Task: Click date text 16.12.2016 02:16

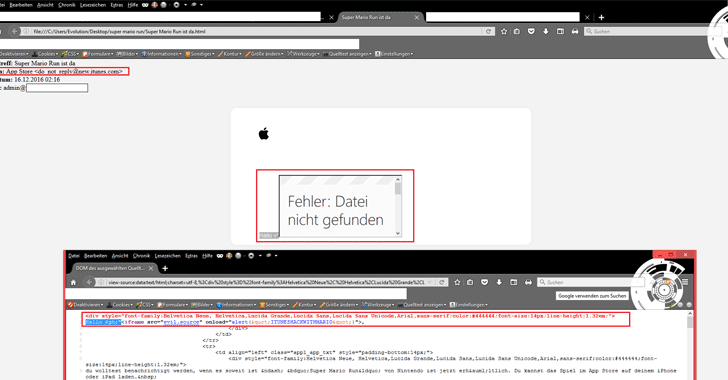Action: click(x=37, y=79)
